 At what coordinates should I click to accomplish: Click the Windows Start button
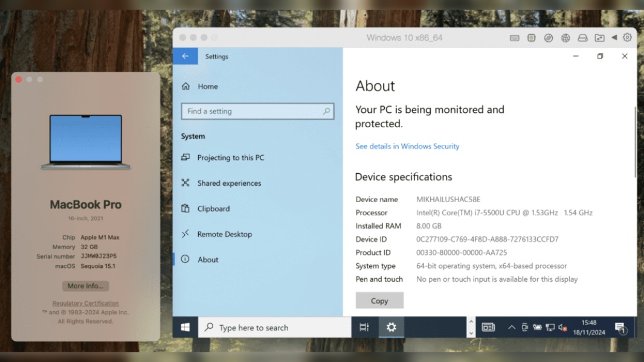tap(185, 327)
